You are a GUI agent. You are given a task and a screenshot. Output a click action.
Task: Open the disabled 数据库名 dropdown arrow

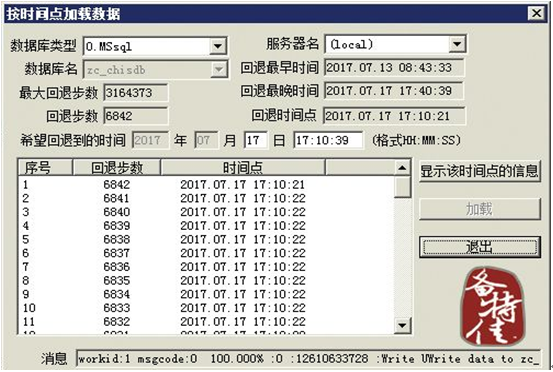tap(219, 69)
